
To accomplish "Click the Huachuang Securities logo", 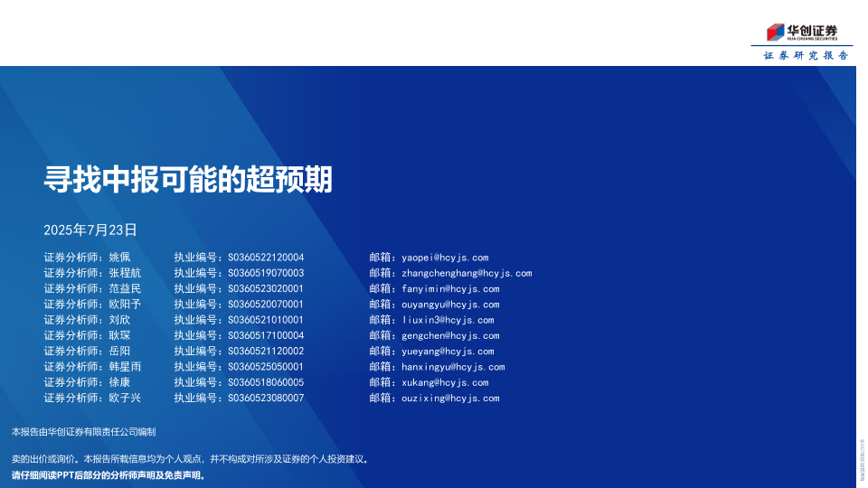I will [802, 32].
